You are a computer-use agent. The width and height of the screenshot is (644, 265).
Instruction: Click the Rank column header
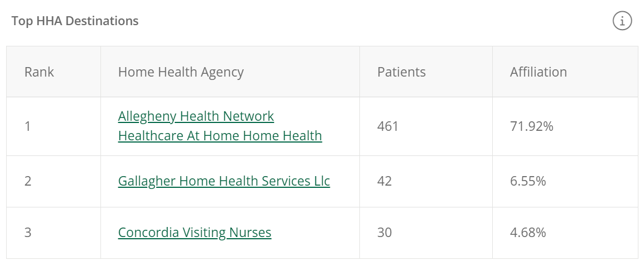point(39,72)
